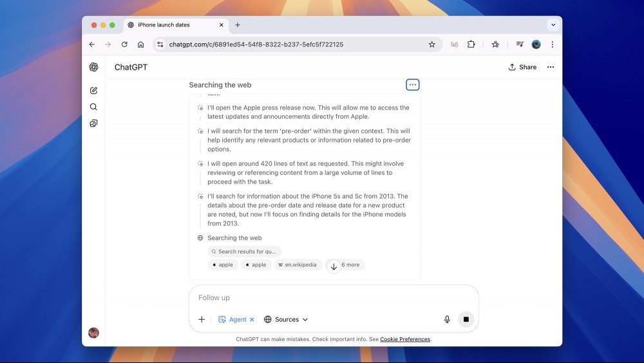Screen dimensions: 644x363
Task: Open Chrome profile avatar
Action: pyautogui.click(x=536, y=44)
